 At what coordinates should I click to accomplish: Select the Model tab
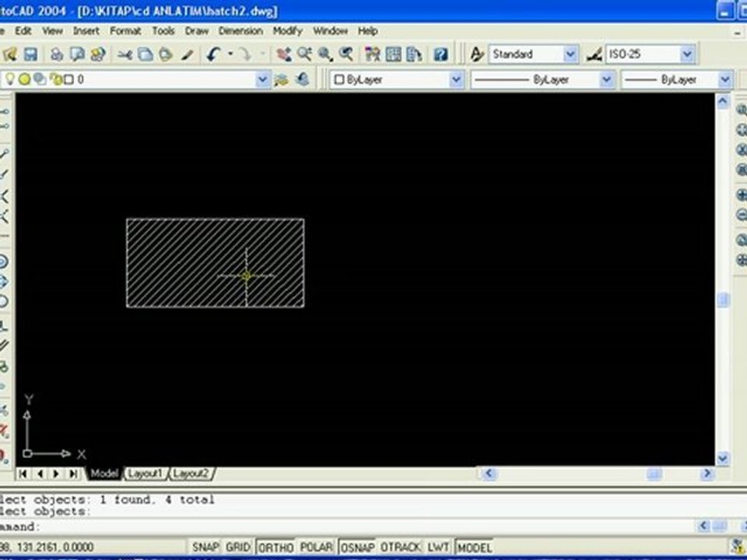point(103,474)
